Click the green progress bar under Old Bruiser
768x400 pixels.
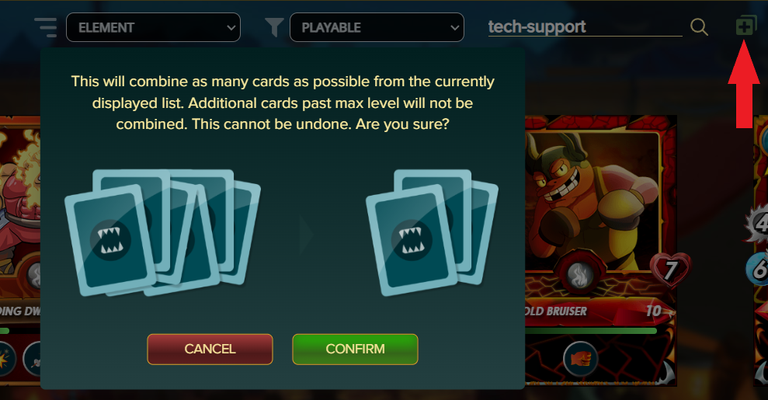coord(590,331)
